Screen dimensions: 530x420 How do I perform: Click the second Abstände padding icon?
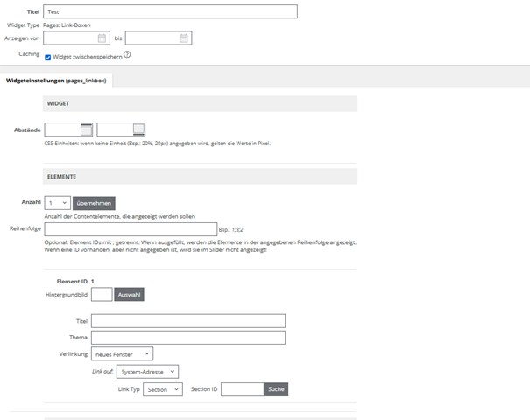click(x=139, y=129)
